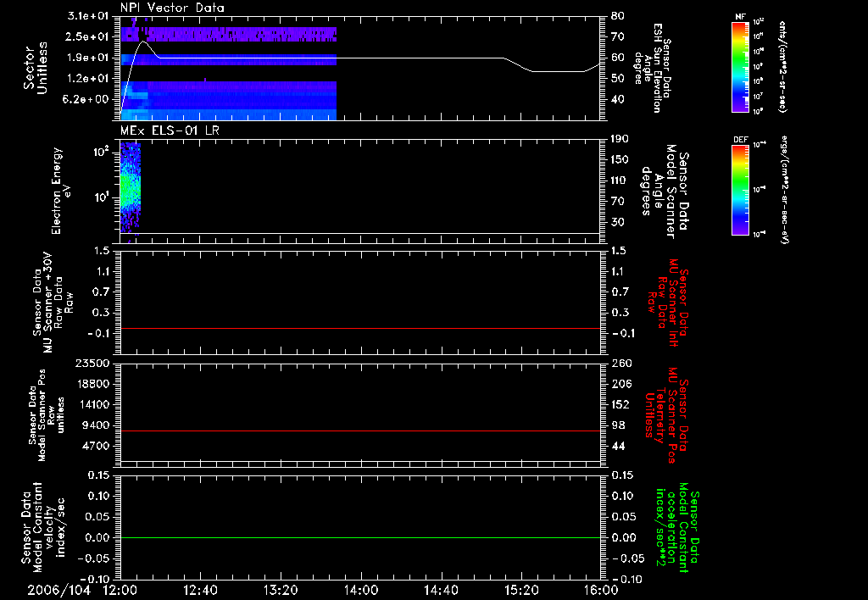Screen dimensions: 868x600
Task: Select the 'NPI Vector Data' panel title
Action: 172,8
